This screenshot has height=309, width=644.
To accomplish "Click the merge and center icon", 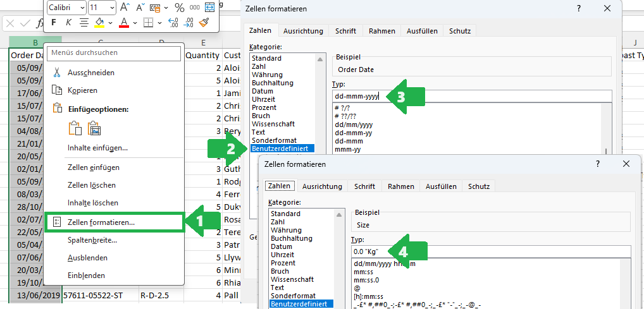I will (209, 8).
